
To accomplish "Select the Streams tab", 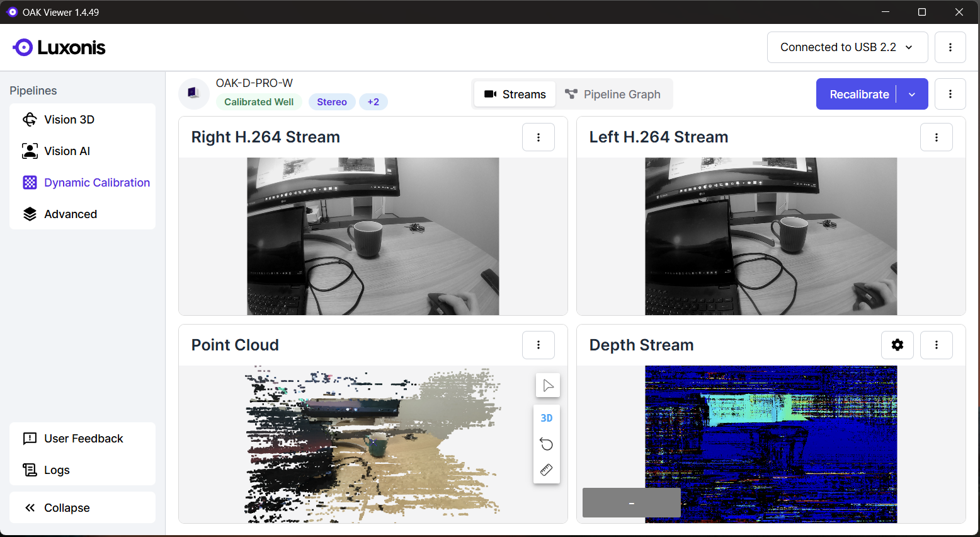I will pyautogui.click(x=515, y=95).
